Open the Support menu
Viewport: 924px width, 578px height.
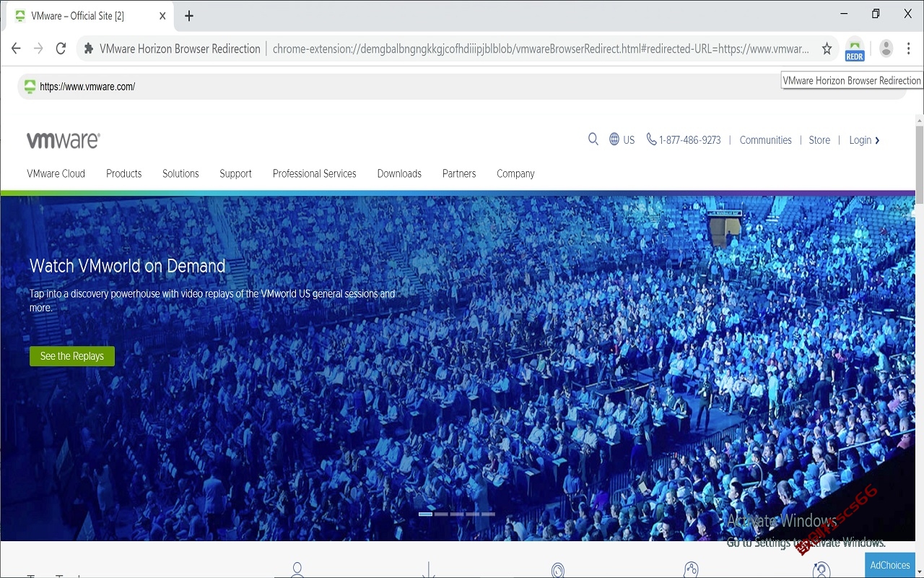pyautogui.click(x=235, y=173)
